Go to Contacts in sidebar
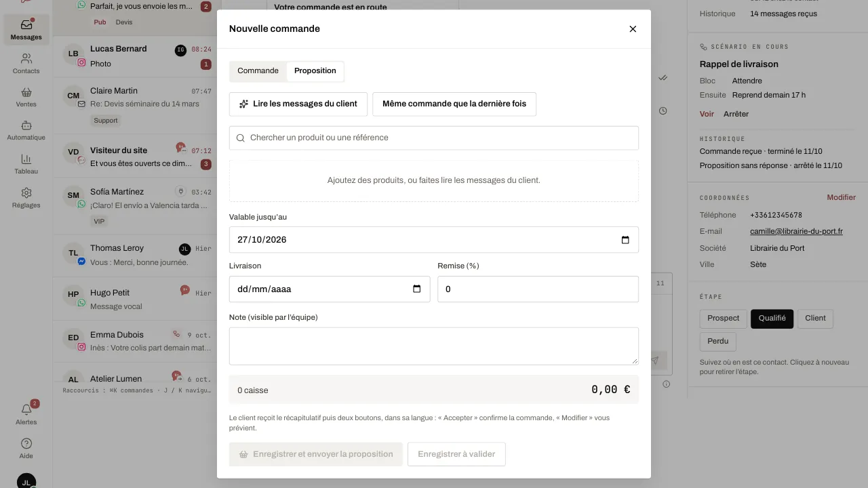The width and height of the screenshot is (868, 488). pos(26,64)
